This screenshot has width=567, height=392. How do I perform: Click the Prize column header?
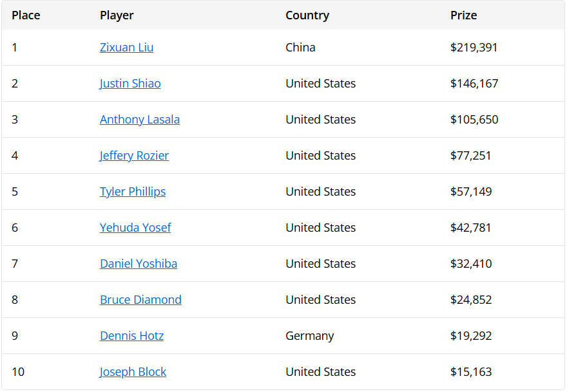463,15
